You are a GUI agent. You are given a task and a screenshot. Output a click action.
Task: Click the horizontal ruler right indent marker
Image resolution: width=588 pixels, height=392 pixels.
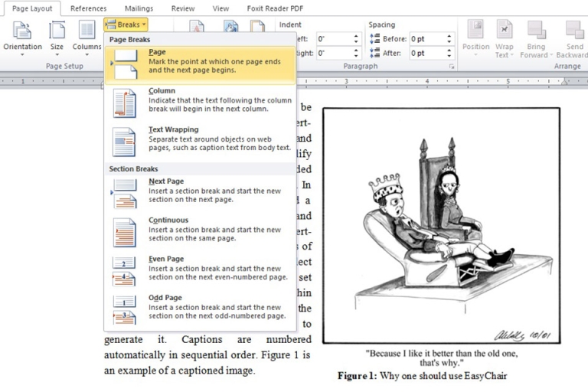coord(564,82)
